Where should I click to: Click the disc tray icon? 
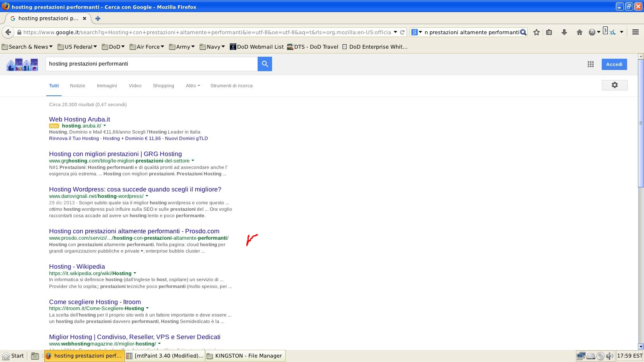pyautogui.click(x=601, y=356)
